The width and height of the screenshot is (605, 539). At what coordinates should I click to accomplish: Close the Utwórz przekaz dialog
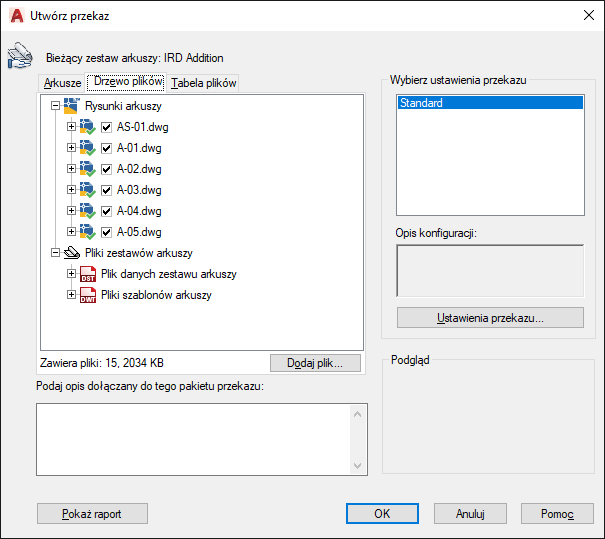589,15
